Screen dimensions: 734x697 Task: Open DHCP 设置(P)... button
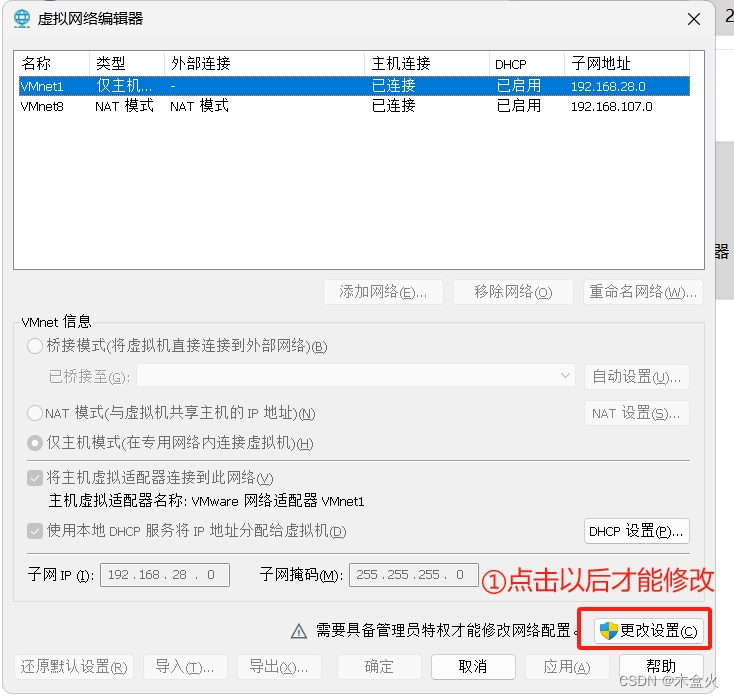tap(637, 531)
